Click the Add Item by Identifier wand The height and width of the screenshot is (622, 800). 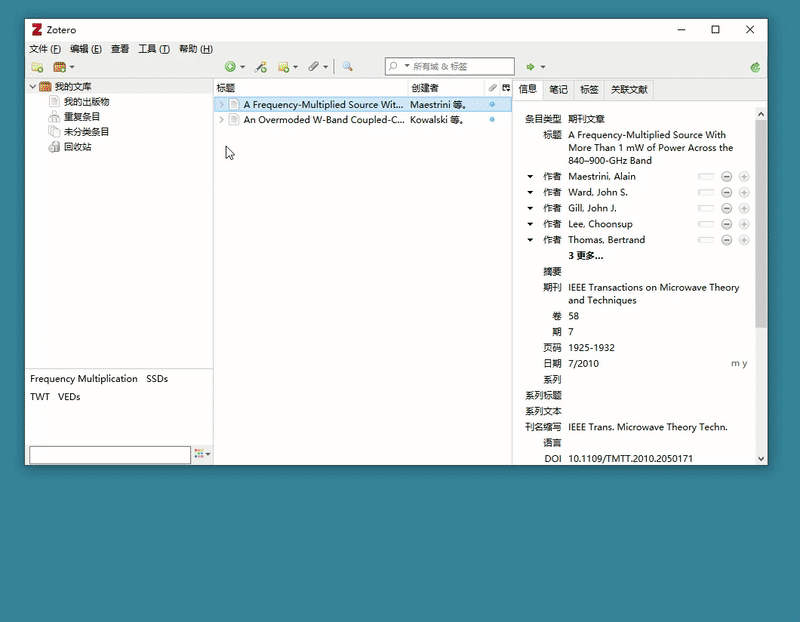coord(260,67)
